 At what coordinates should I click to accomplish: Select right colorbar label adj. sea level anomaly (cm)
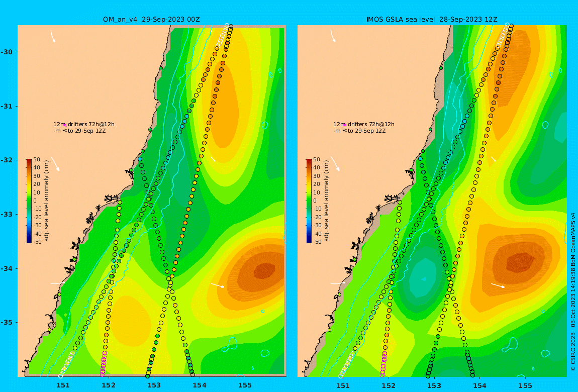click(x=326, y=201)
